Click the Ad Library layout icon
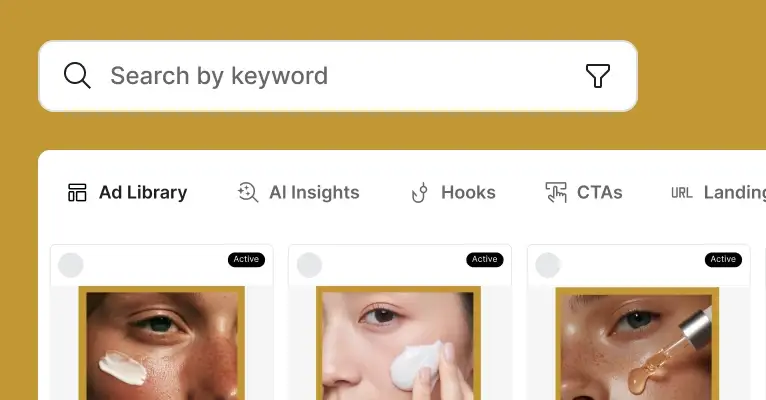 click(x=77, y=192)
